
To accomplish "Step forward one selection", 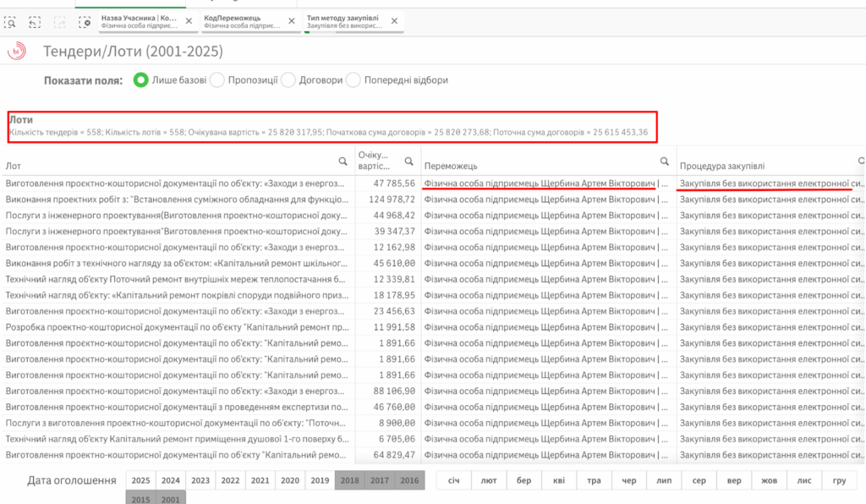I will (x=60, y=22).
